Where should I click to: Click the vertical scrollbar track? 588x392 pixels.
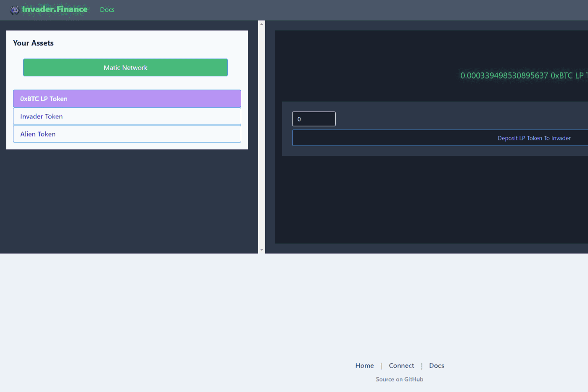[x=261, y=147]
